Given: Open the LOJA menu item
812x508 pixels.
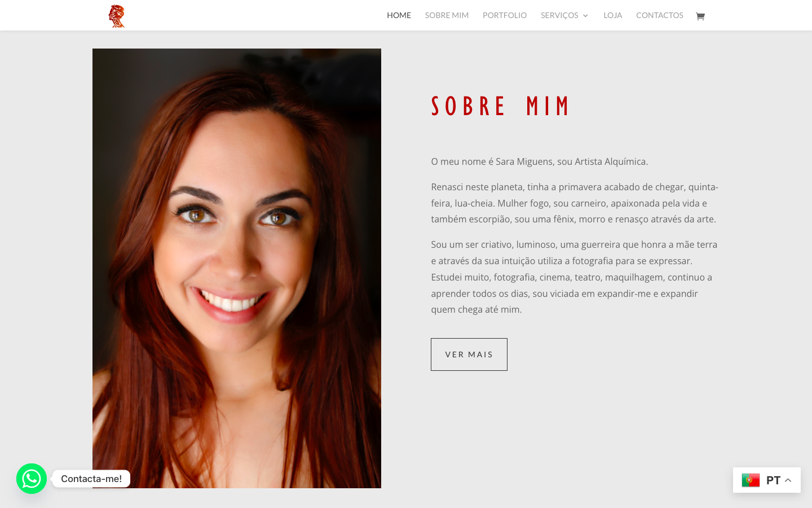Looking at the screenshot, I should 613,15.
